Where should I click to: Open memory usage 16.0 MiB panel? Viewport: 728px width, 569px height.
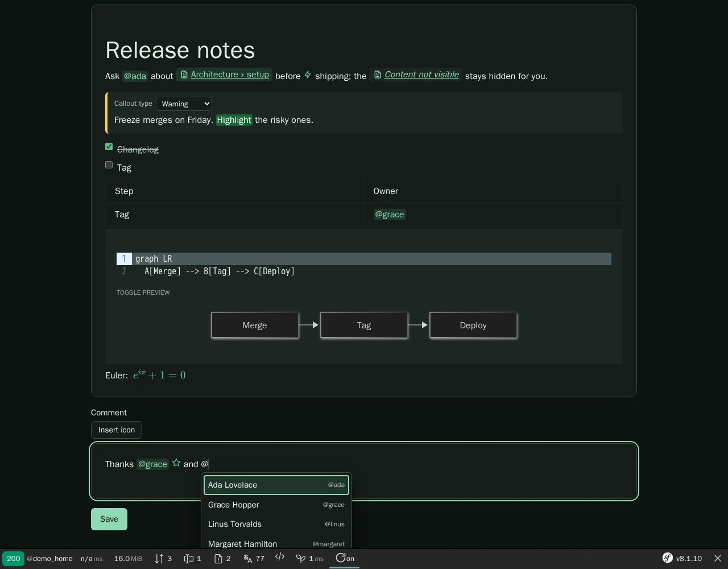coord(128,559)
